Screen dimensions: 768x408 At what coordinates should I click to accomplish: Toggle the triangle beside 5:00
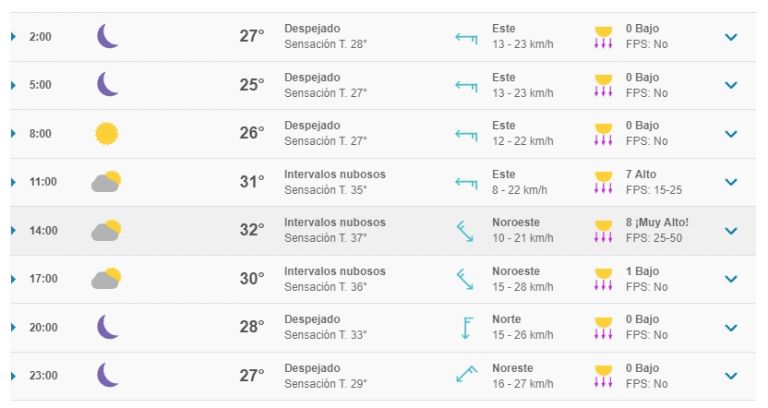13,85
